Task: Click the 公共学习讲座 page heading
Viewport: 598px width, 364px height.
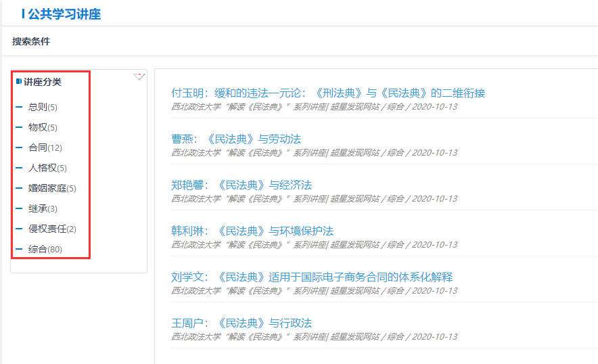Action: [x=64, y=14]
